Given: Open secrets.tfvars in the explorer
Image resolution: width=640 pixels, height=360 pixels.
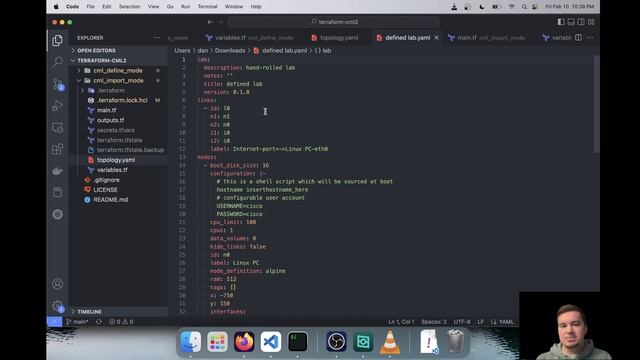Looking at the screenshot, I should pos(116,130).
